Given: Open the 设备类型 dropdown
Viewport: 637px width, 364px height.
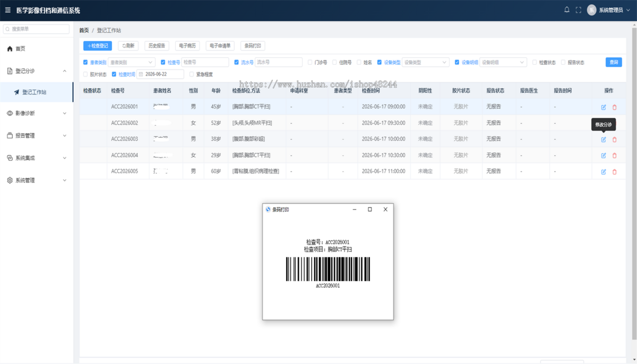Looking at the screenshot, I should (x=426, y=63).
